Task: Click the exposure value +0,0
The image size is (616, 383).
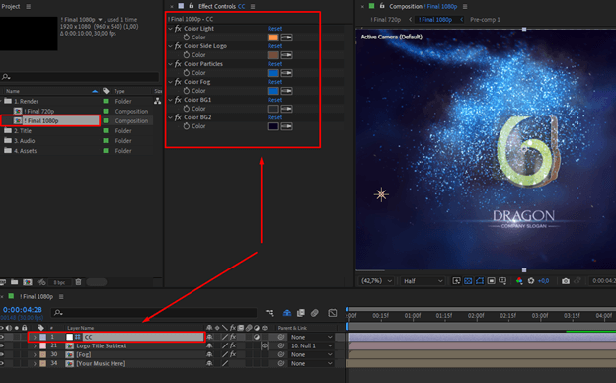Action: [x=543, y=280]
